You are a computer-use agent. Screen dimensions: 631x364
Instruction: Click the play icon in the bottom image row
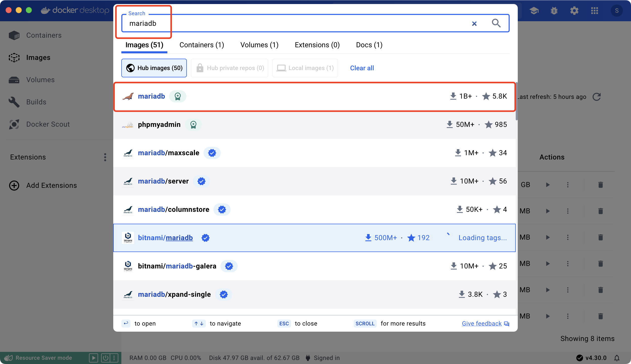tap(548, 316)
